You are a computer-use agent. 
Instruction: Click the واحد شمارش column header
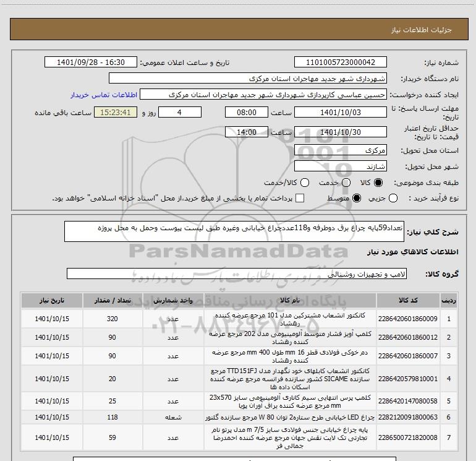click(x=173, y=300)
